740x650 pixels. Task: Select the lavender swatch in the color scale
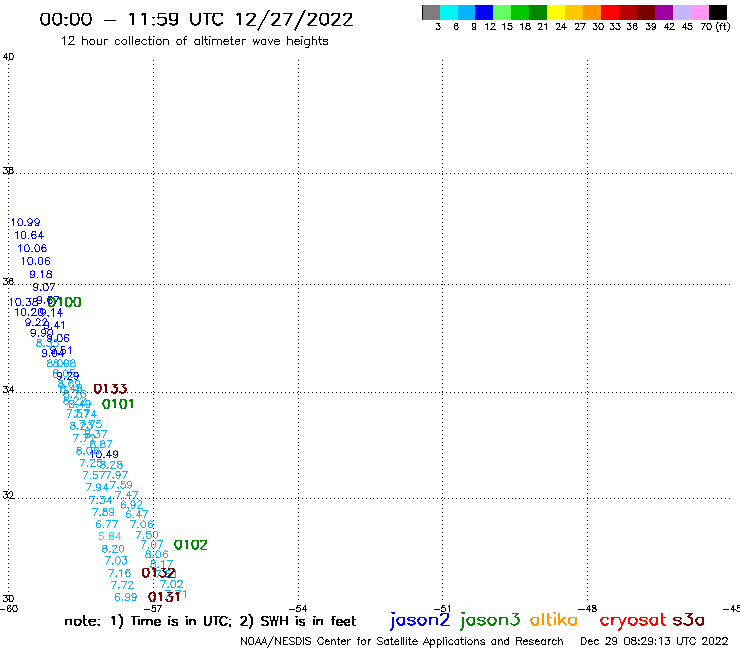tap(682, 12)
